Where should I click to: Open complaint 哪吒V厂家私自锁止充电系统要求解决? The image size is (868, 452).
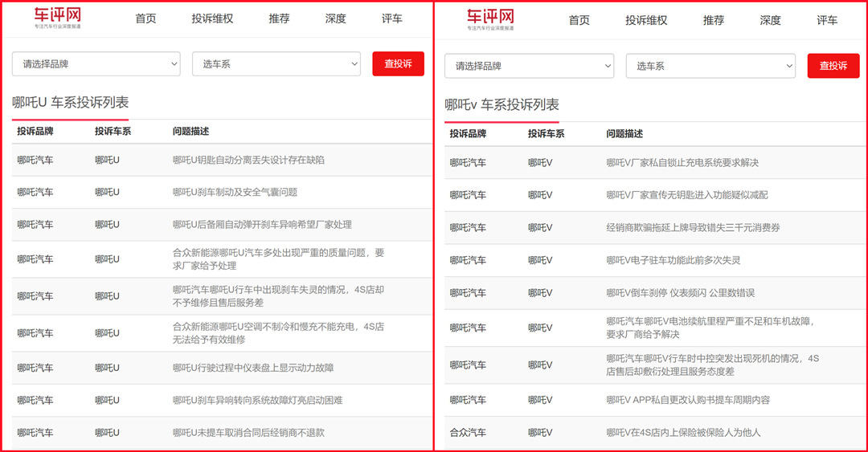point(682,163)
